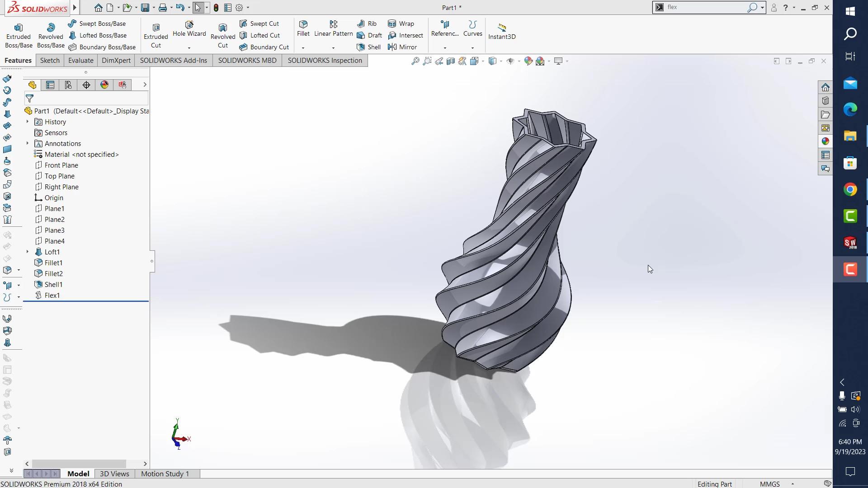868x488 pixels.
Task: Open the Linear Pattern dropdown arrow
Action: click(x=333, y=48)
